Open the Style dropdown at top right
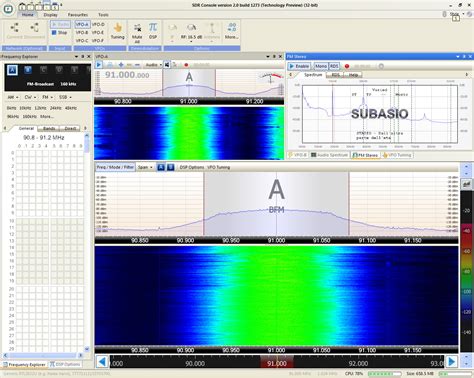 (457, 14)
